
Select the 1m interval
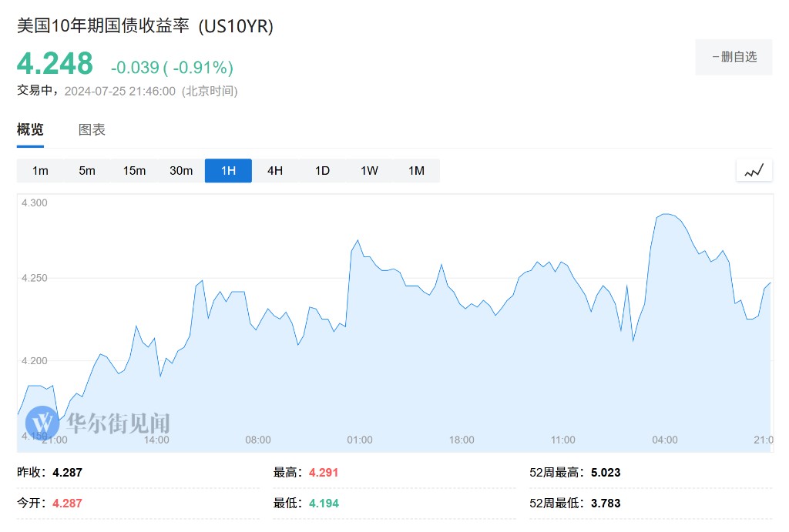point(40,171)
